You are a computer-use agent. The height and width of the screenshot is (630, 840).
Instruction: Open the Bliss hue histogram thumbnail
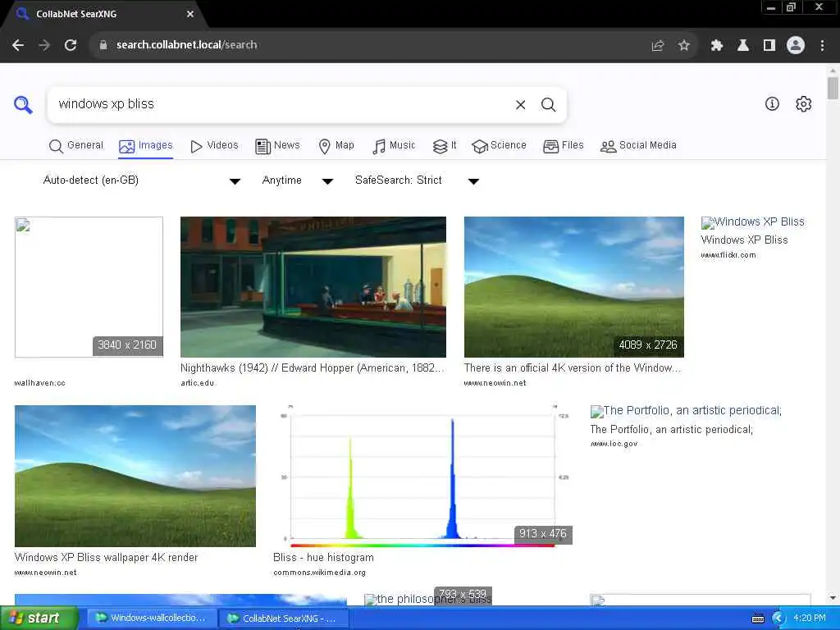click(x=422, y=477)
